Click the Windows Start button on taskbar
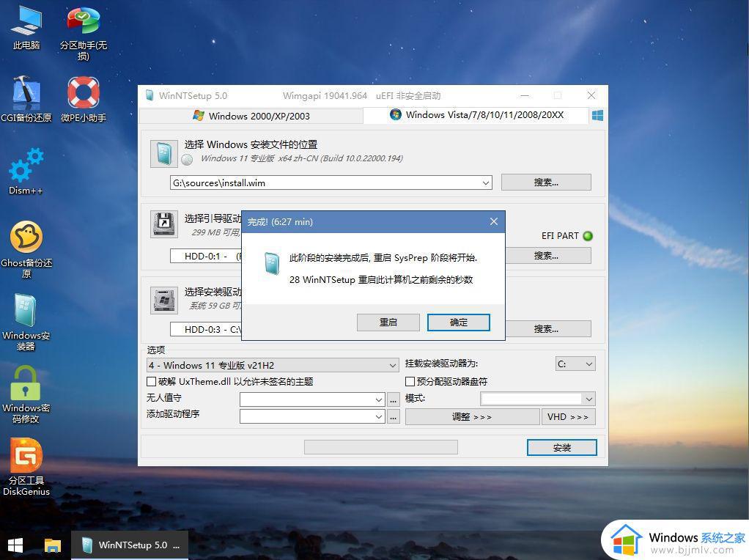The image size is (749, 560). pos(15,545)
